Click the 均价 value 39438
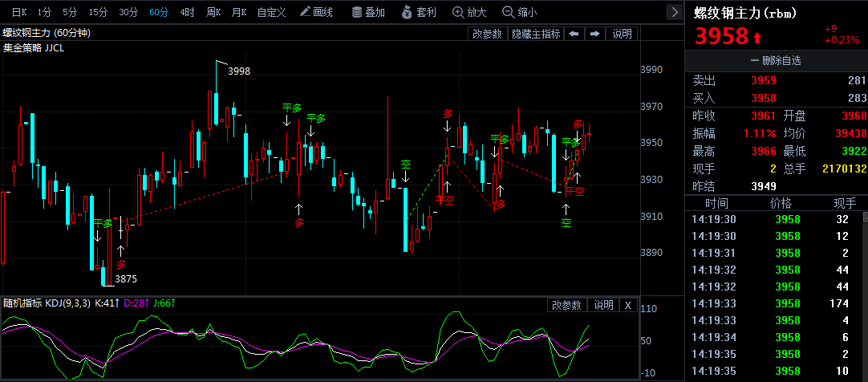The height and width of the screenshot is (382, 868). coord(850,133)
